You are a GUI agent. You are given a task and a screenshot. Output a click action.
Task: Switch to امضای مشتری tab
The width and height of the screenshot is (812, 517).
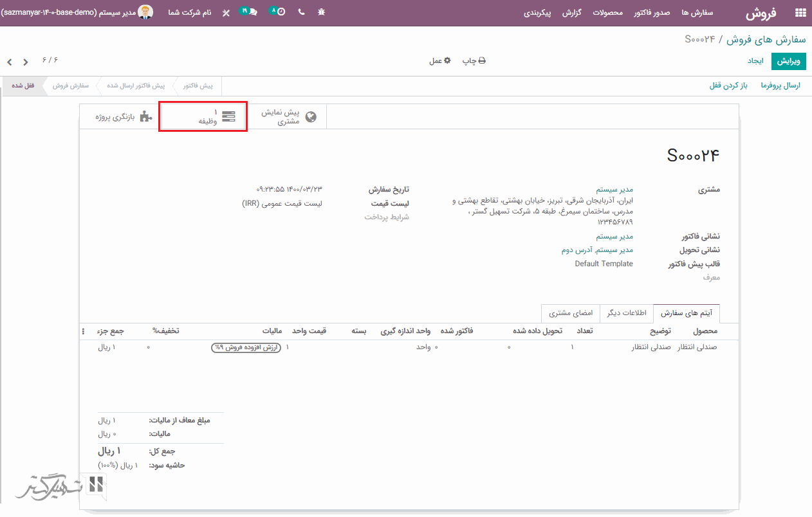point(570,313)
